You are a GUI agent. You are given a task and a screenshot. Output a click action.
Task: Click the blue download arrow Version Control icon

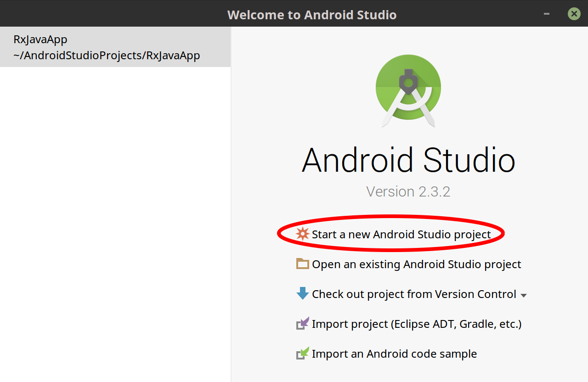303,293
